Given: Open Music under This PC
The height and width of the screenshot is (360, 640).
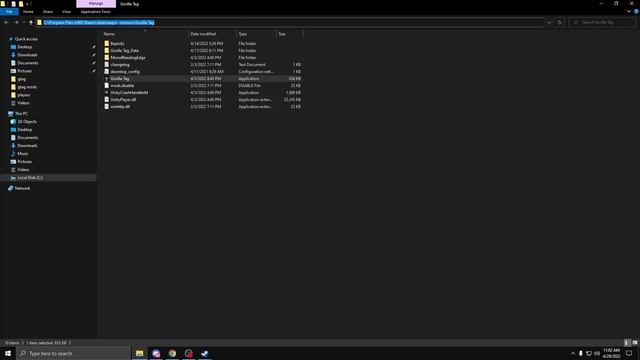Looking at the screenshot, I should [x=22, y=153].
